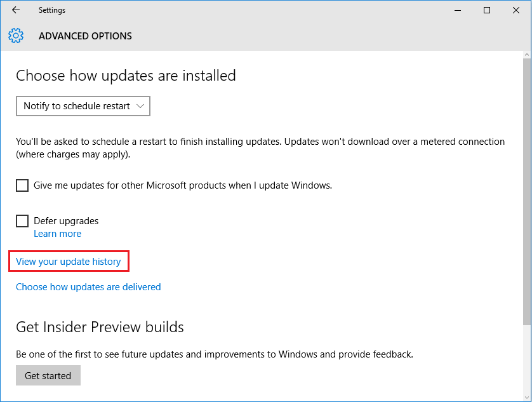Open Learn more link under Defer upgrades

click(x=57, y=234)
